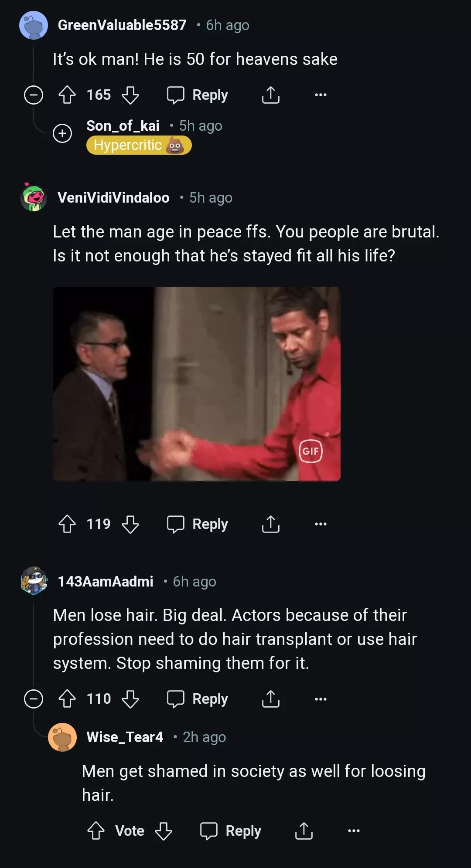Click the Hypercritic flair badge

[x=139, y=145]
